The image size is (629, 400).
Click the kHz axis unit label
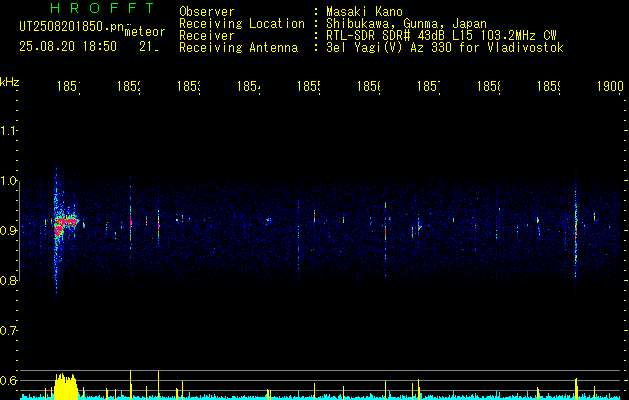tap(9, 82)
